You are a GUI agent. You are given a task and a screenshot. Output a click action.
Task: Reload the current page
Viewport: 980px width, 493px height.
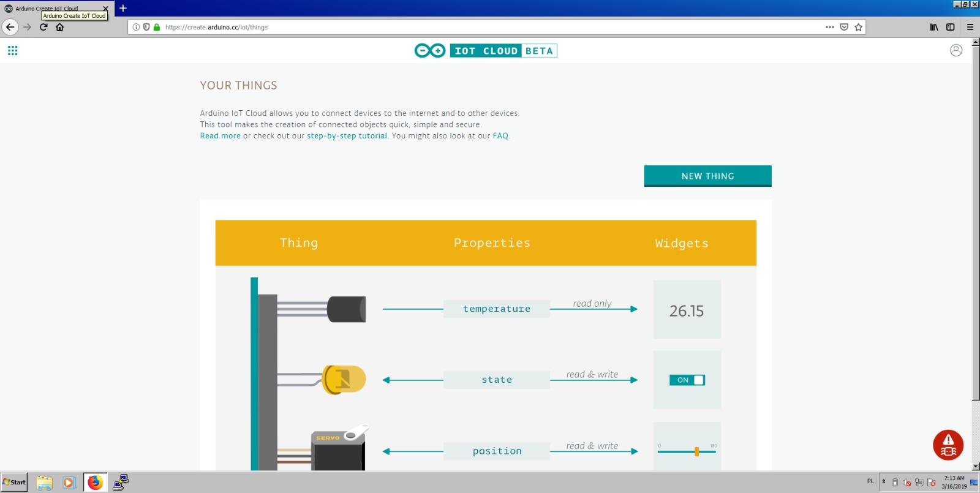point(43,27)
